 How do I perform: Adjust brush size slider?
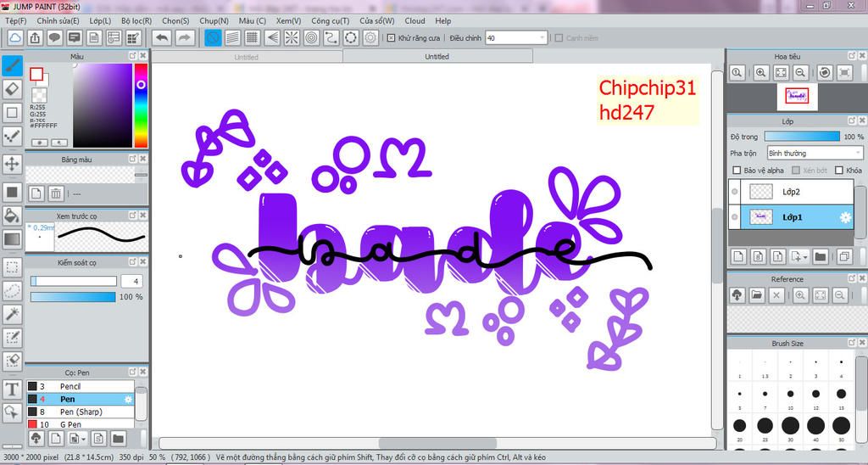74,281
